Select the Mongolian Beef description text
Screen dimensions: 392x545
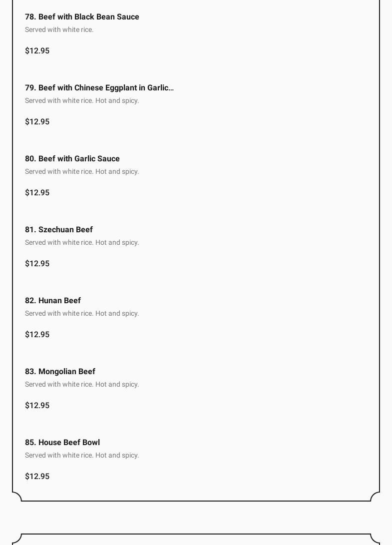[x=82, y=385]
